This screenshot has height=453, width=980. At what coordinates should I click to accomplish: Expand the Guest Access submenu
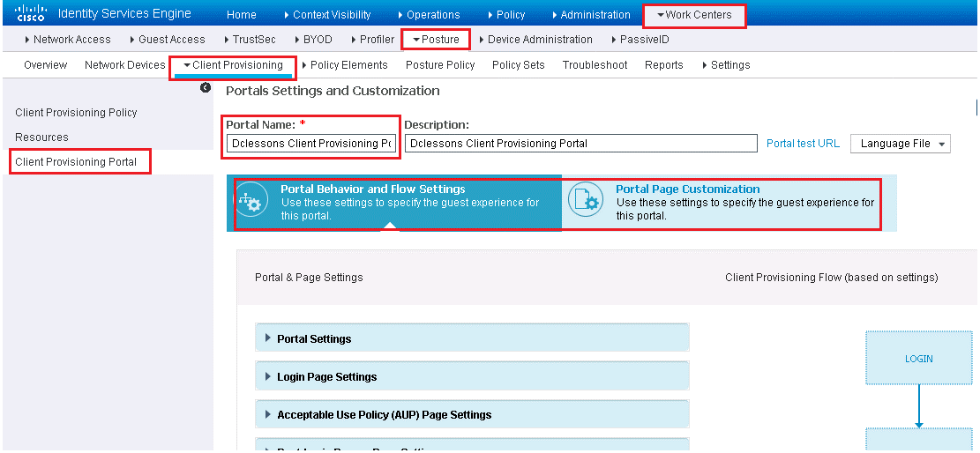click(x=168, y=40)
